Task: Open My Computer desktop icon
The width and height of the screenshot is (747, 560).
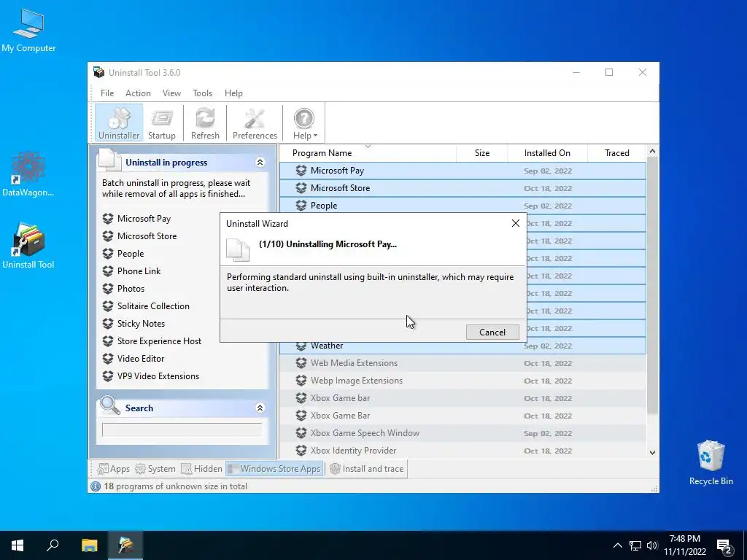Action: 28,29
